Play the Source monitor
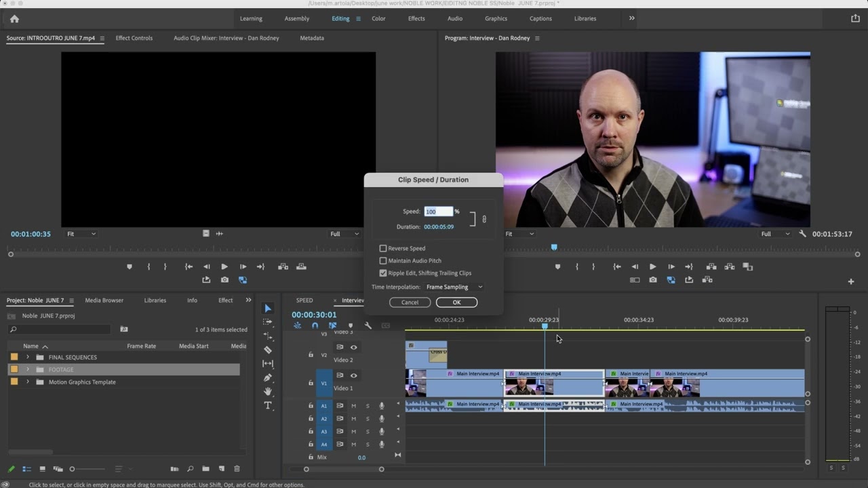This screenshot has width=868, height=488. [x=224, y=266]
